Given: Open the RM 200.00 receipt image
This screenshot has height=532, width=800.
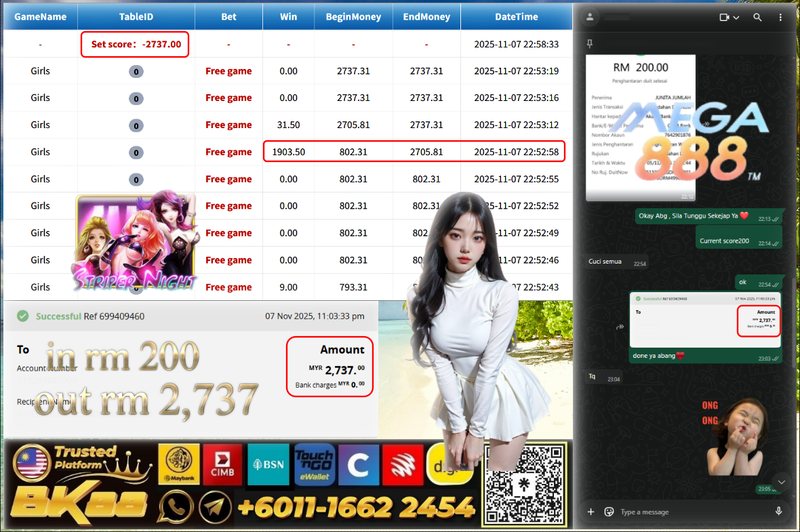Looking at the screenshot, I should (x=640, y=125).
